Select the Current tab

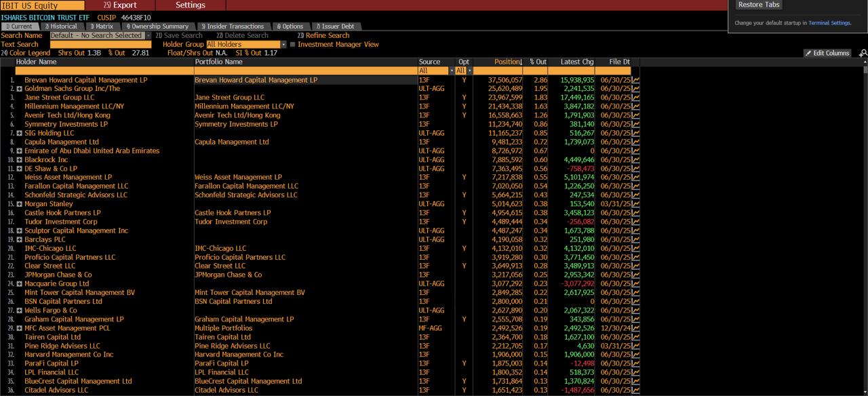tap(20, 26)
